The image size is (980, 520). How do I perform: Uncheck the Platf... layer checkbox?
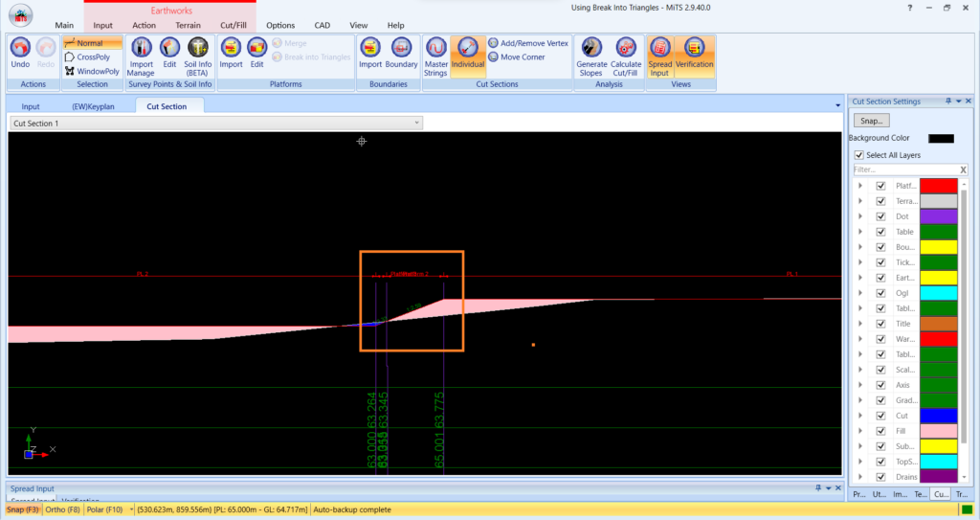pos(880,186)
